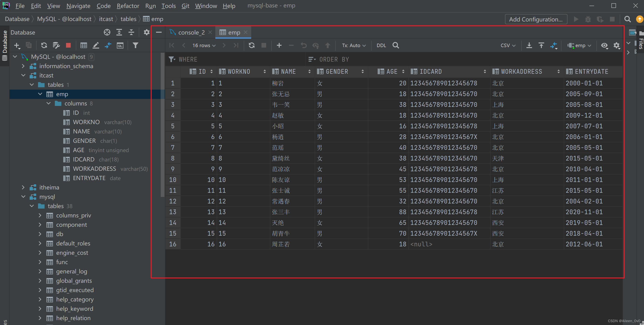The image size is (644, 325).
Task: Click the red stop icon in the Database panel
Action: (x=68, y=45)
